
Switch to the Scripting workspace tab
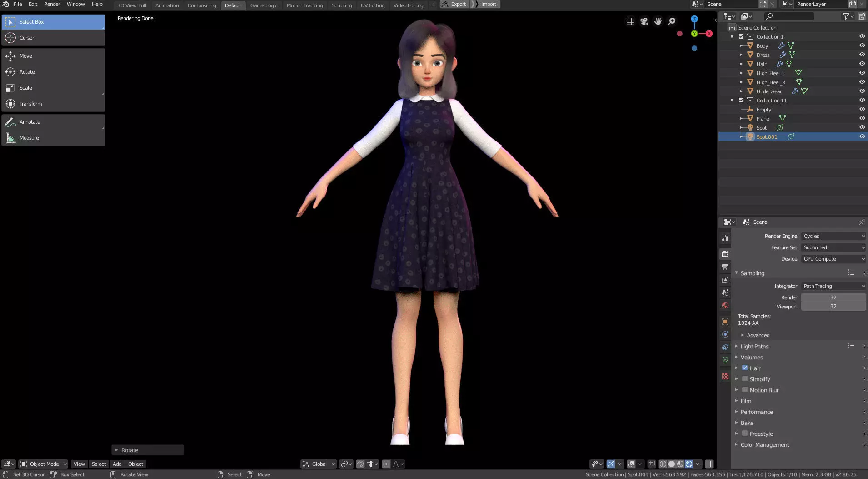coord(341,5)
